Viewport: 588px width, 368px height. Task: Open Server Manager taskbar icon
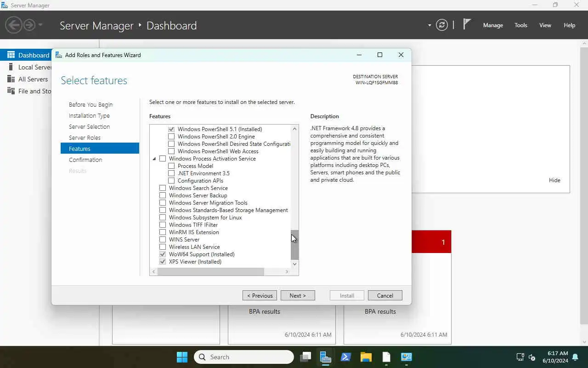point(326,357)
